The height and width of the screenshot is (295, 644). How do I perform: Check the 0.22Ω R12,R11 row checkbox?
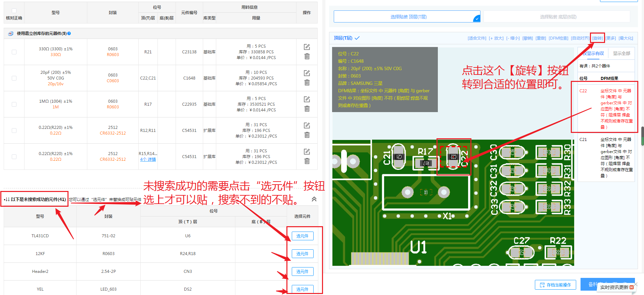14,131
